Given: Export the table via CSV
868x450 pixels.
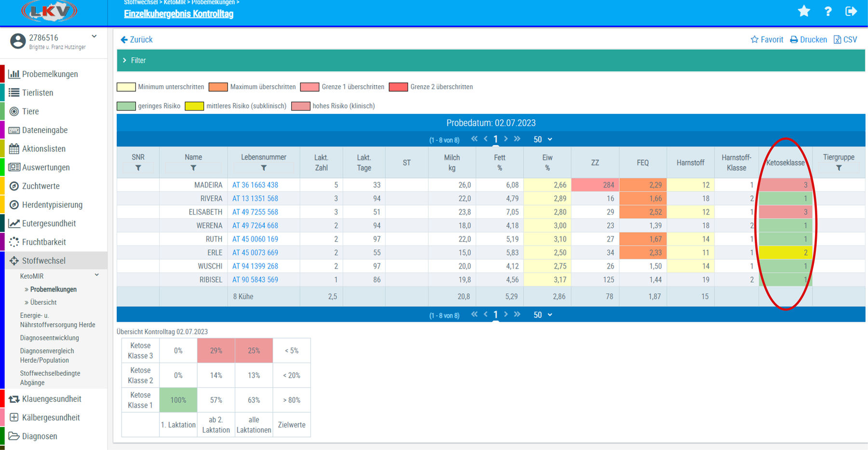Looking at the screenshot, I should [845, 40].
